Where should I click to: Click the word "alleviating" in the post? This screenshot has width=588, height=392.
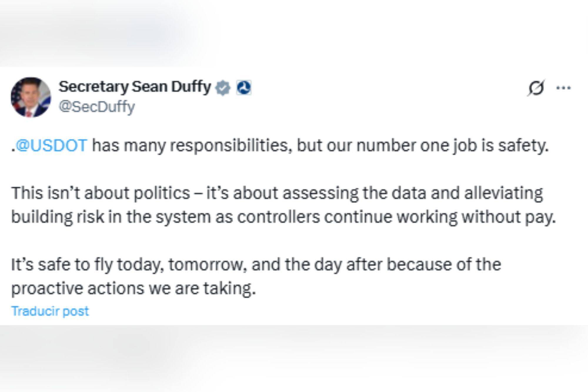tap(503, 193)
